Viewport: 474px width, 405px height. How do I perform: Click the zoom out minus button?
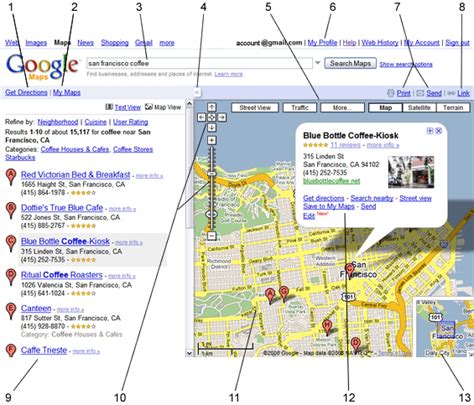tap(212, 236)
